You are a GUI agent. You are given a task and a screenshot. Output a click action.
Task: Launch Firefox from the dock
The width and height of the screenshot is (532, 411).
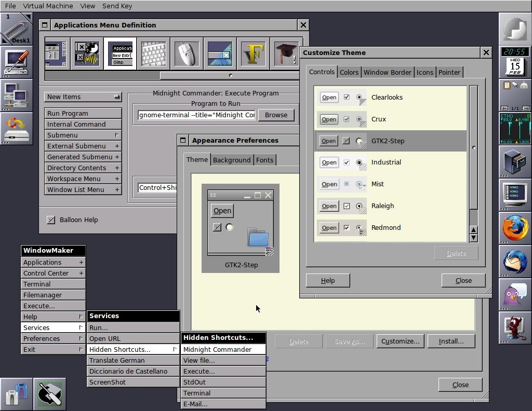[x=514, y=228]
